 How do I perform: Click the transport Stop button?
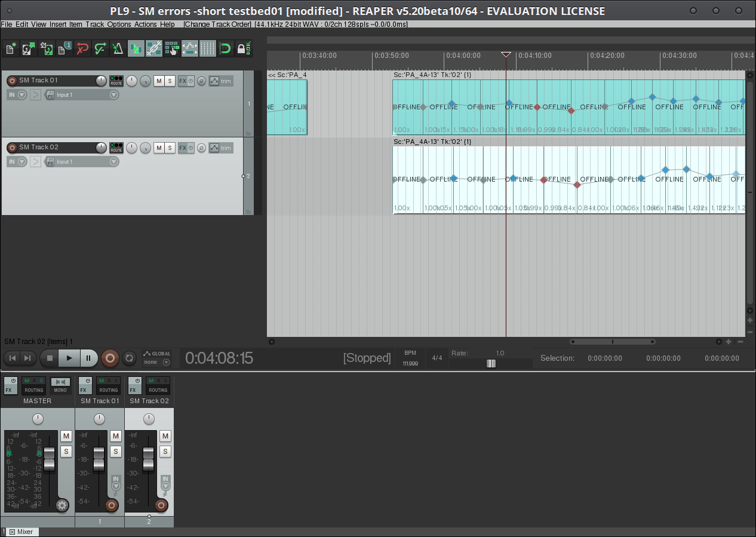click(50, 358)
